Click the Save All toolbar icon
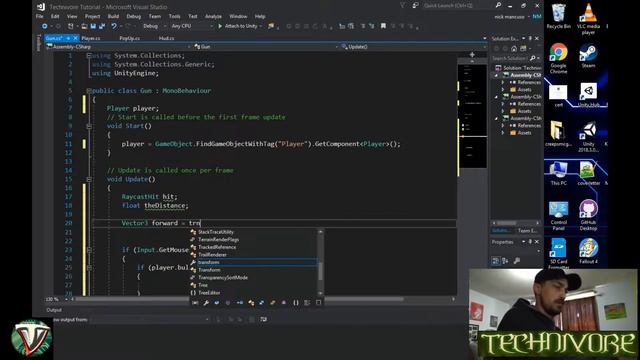 (102, 26)
